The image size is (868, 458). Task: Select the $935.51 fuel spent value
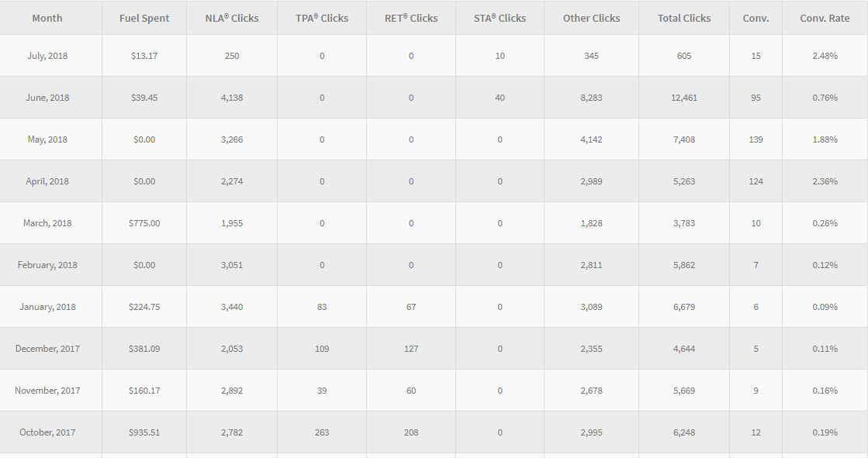(144, 432)
